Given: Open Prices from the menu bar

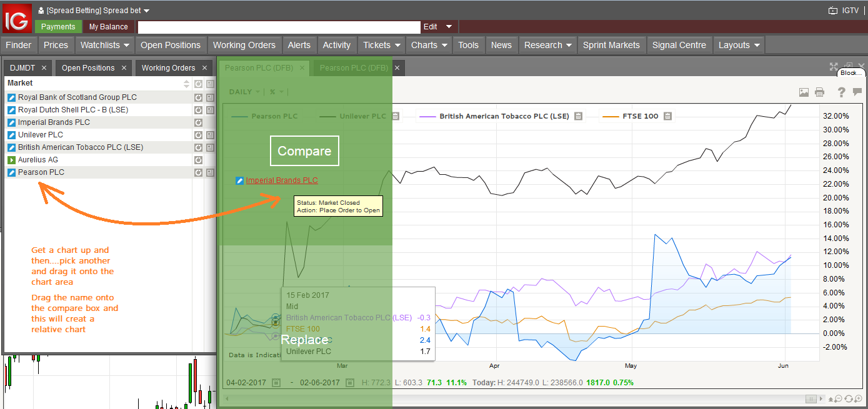Looking at the screenshot, I should 56,45.
